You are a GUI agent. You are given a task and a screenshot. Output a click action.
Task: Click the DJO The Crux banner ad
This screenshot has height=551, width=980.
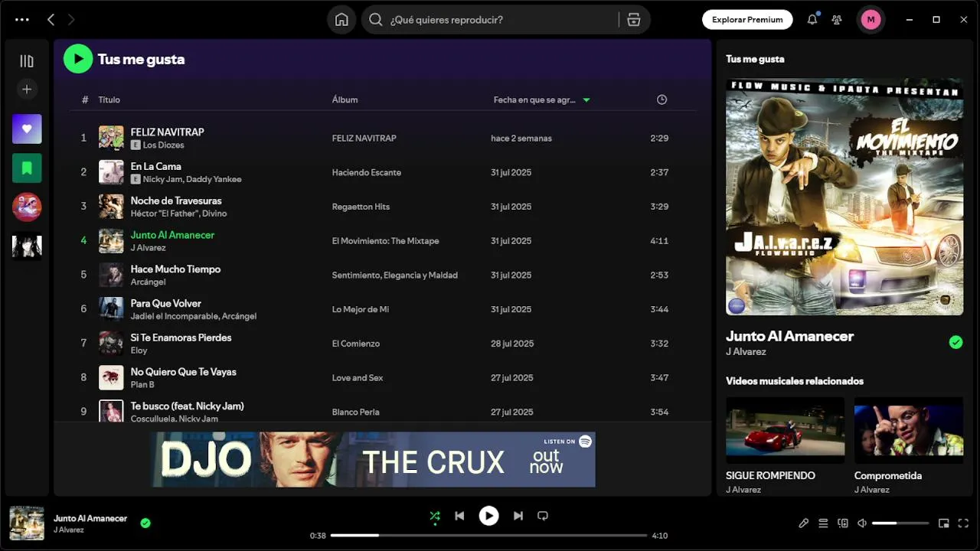(x=373, y=459)
